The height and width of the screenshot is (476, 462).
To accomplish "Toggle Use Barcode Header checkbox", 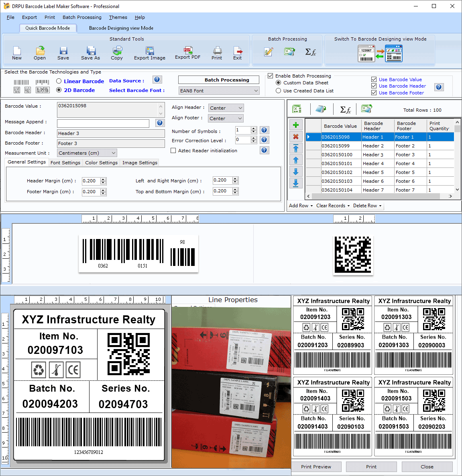I will coord(374,86).
